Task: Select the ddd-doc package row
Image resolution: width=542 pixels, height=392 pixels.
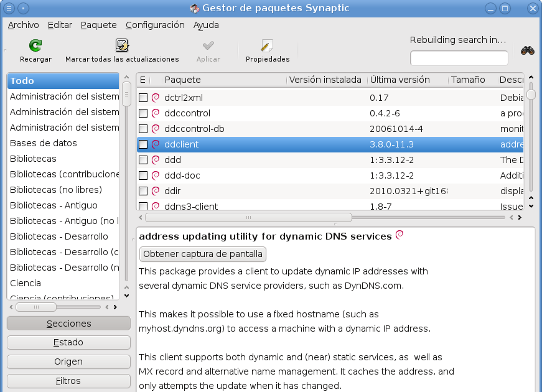Action: coord(330,175)
